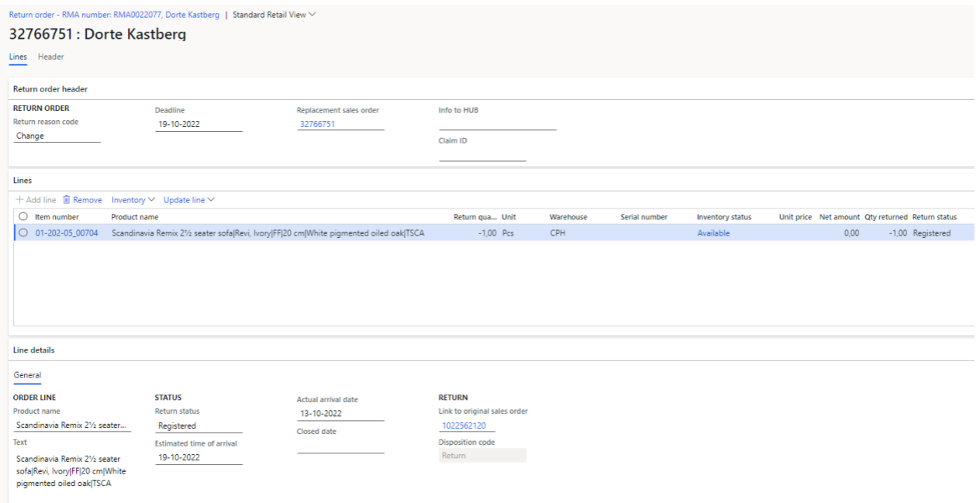
Task: Select the row radio for item 01-202-05_00704
Action: click(23, 233)
